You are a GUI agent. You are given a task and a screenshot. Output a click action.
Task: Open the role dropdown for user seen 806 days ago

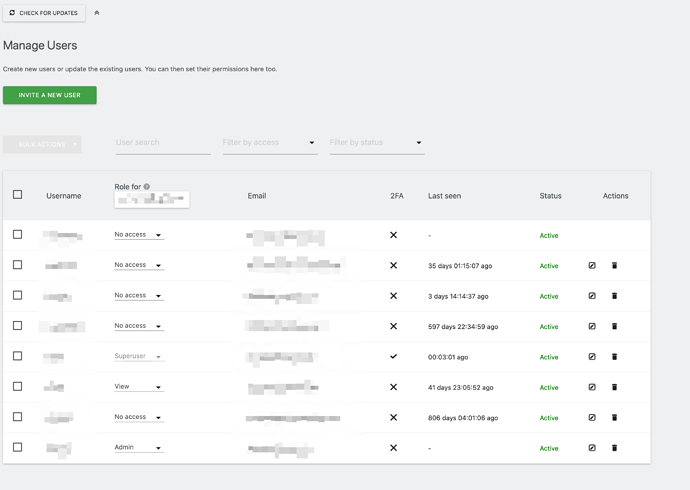click(139, 417)
